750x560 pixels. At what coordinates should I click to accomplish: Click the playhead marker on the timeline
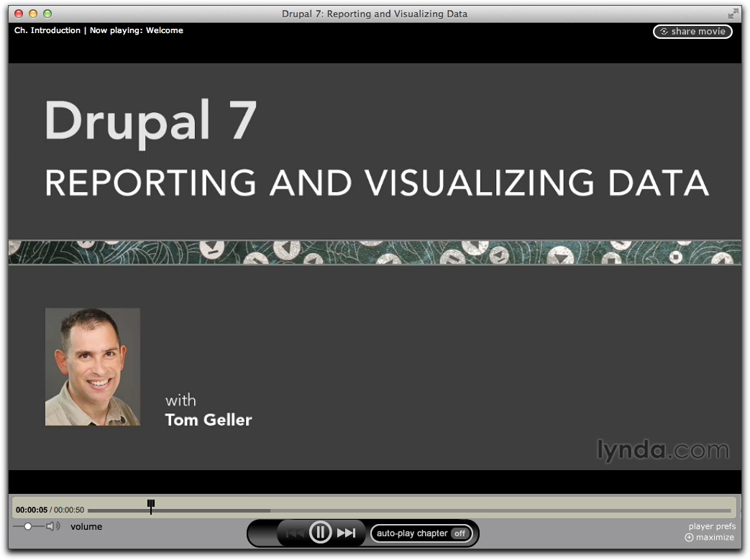coord(151,507)
